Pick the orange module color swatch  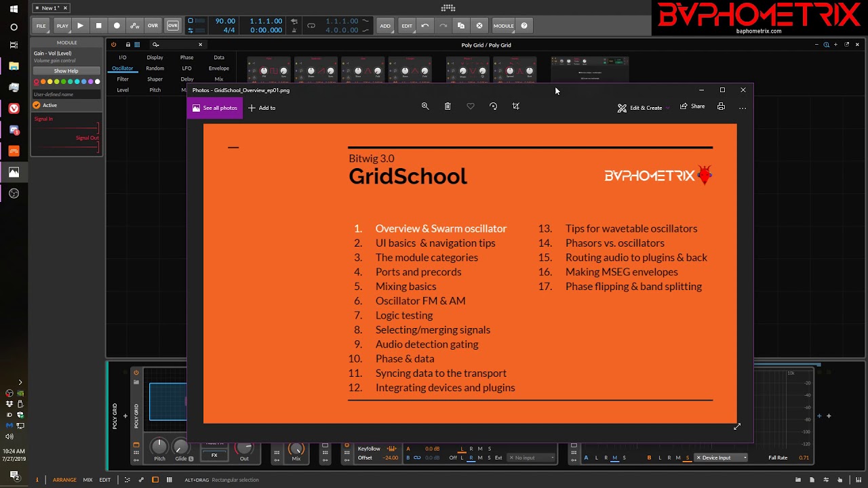click(x=43, y=82)
